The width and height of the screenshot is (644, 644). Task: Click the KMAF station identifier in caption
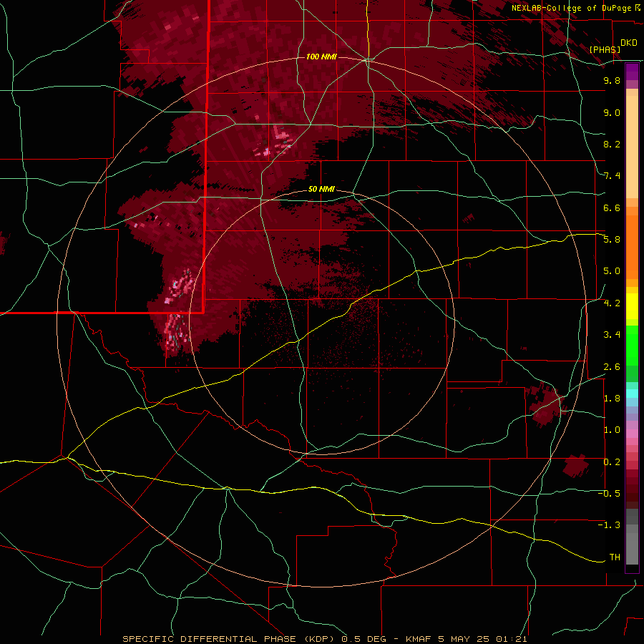[418, 639]
